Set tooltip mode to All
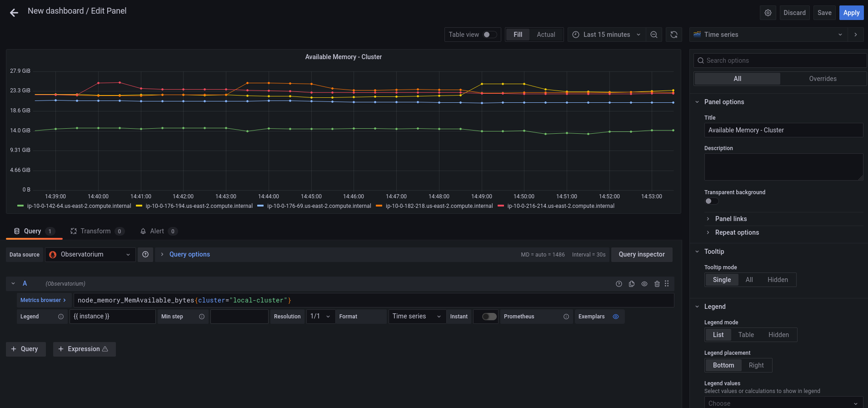 [749, 280]
